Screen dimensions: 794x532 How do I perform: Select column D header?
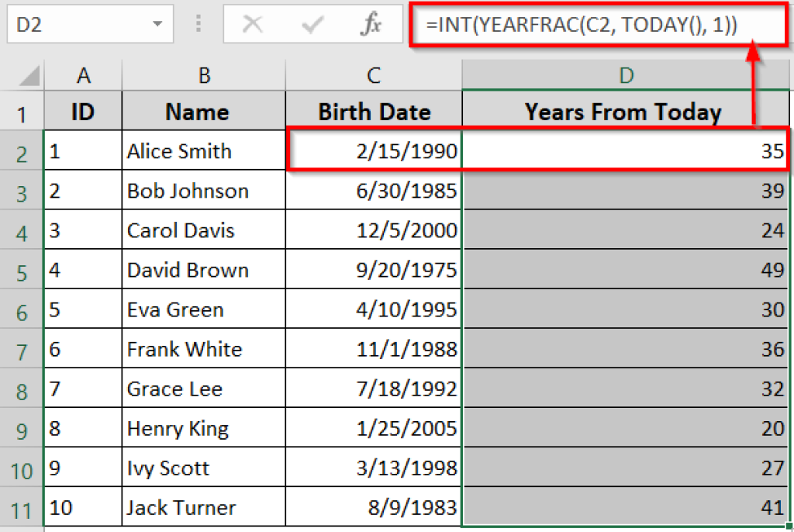click(625, 75)
